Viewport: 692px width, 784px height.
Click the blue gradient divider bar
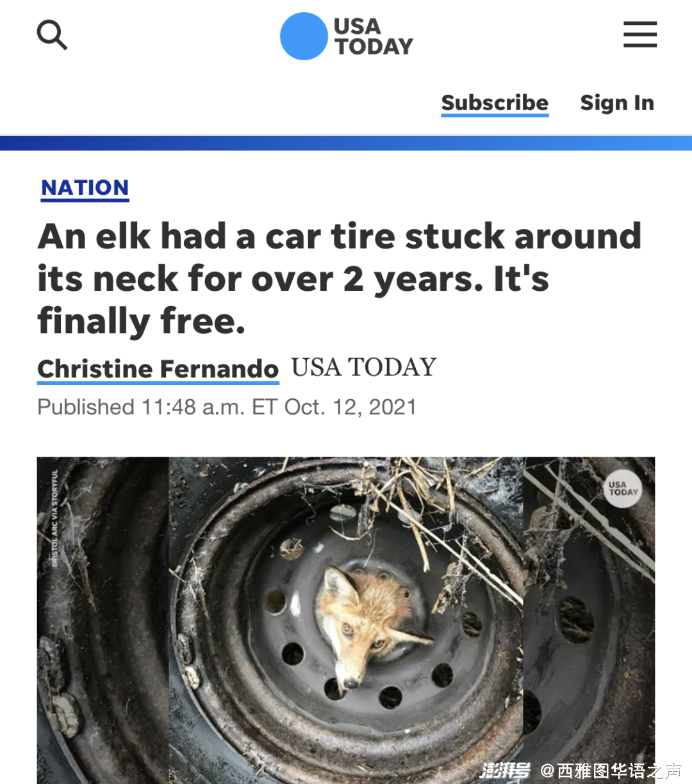(346, 143)
